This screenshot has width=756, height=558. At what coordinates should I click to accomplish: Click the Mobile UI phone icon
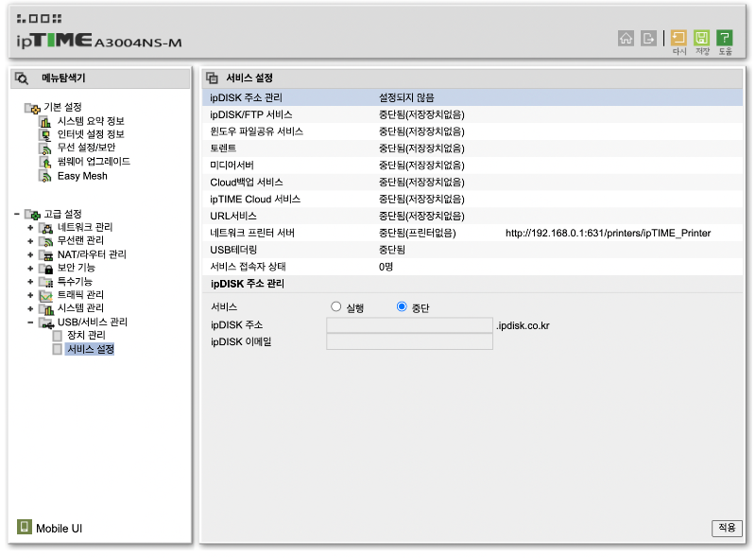(x=25, y=527)
